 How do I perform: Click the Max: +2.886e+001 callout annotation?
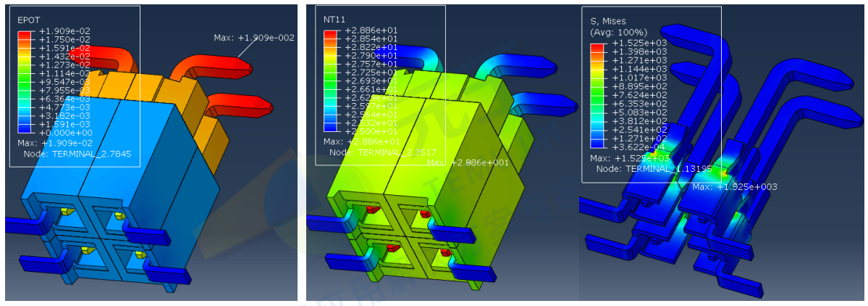[x=468, y=163]
